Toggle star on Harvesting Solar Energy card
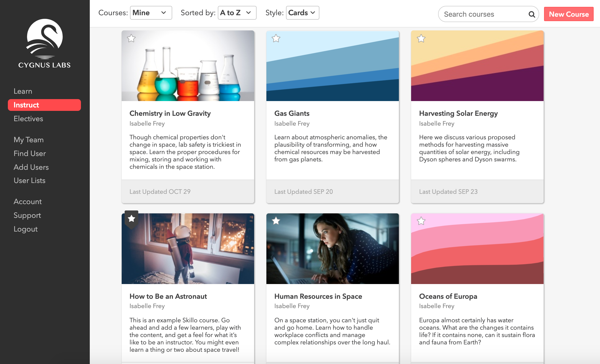This screenshot has width=600, height=364. click(421, 38)
